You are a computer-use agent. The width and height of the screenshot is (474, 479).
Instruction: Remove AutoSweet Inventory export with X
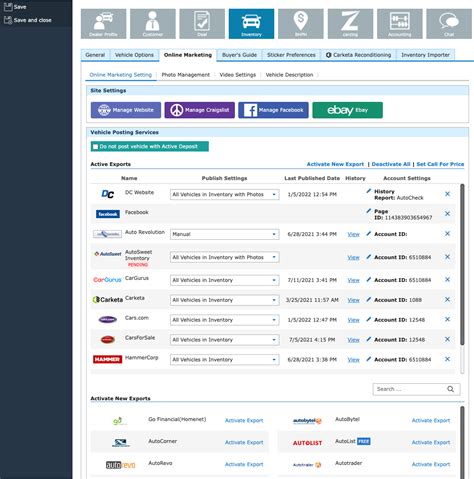click(447, 257)
